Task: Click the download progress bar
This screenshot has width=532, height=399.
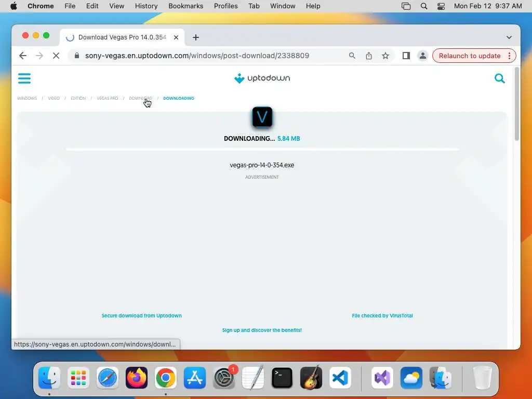Action: pyautogui.click(x=262, y=149)
